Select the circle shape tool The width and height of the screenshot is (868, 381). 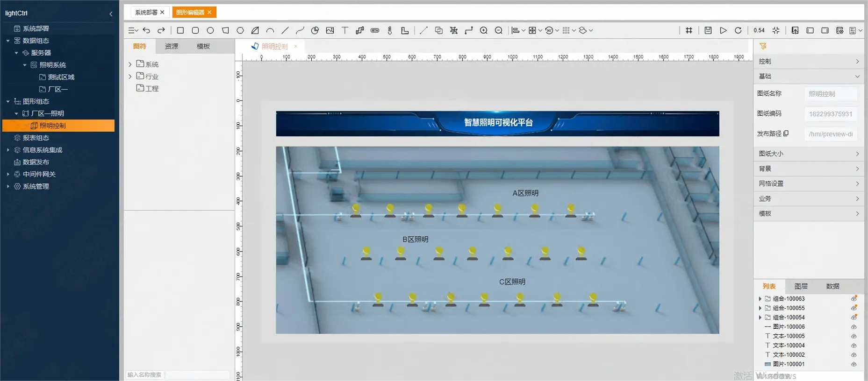tap(210, 30)
